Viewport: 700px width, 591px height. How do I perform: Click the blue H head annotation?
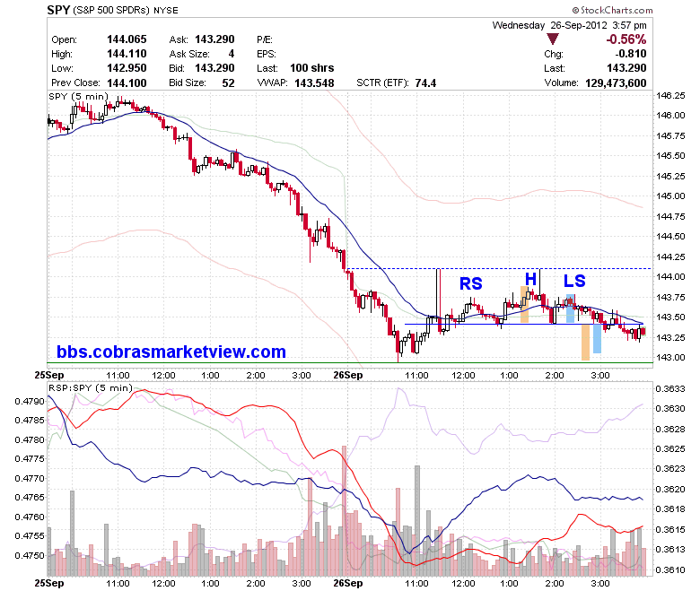(x=530, y=279)
